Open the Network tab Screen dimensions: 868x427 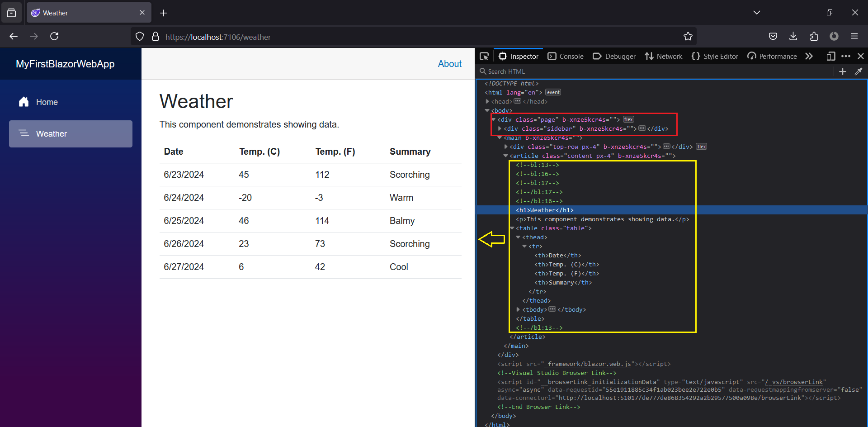pyautogui.click(x=664, y=56)
